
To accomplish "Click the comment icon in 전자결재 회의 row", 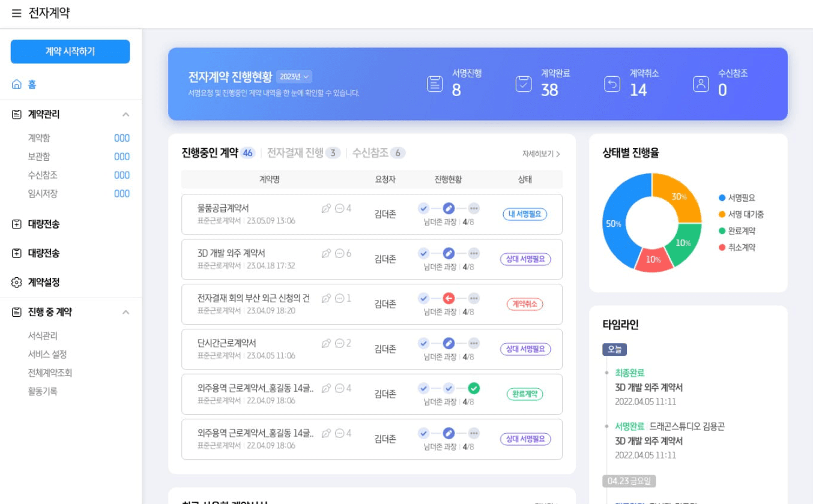I will click(339, 298).
